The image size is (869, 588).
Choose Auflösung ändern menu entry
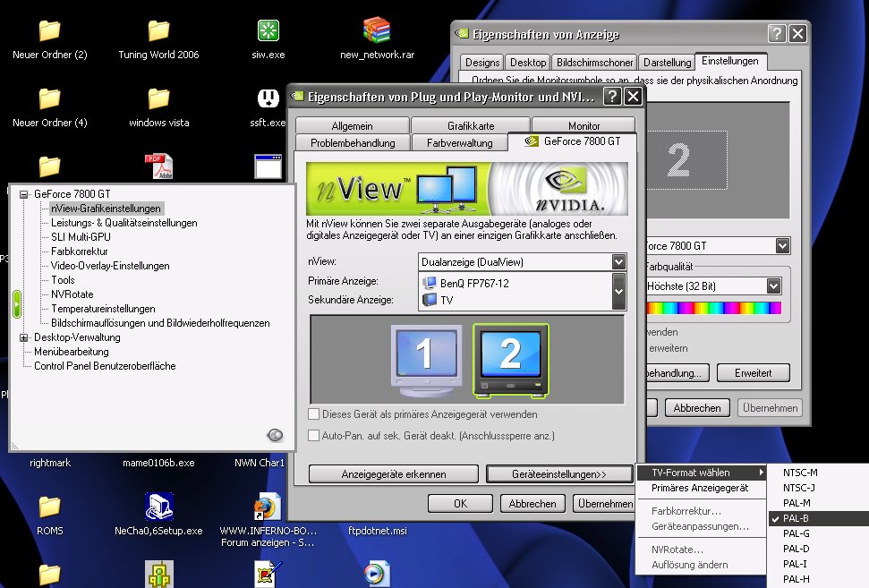coord(701,565)
